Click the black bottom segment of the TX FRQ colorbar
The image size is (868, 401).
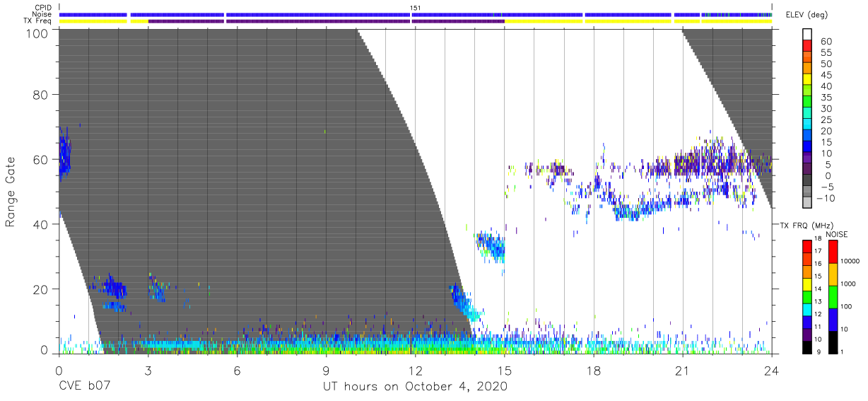coord(807,347)
